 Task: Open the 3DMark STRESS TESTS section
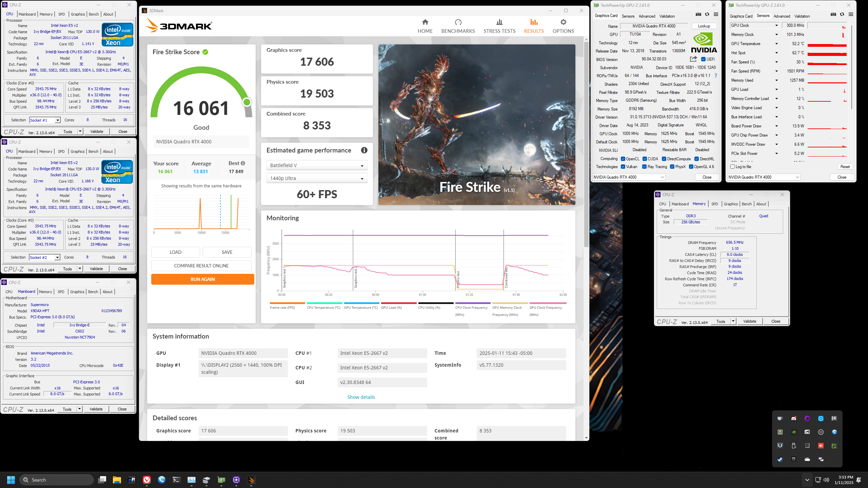click(499, 26)
